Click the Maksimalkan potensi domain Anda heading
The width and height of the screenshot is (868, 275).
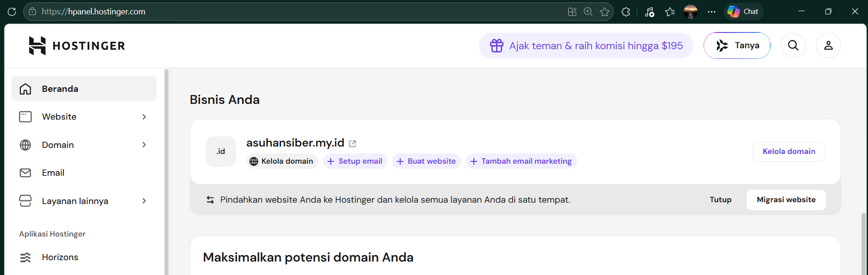308,257
